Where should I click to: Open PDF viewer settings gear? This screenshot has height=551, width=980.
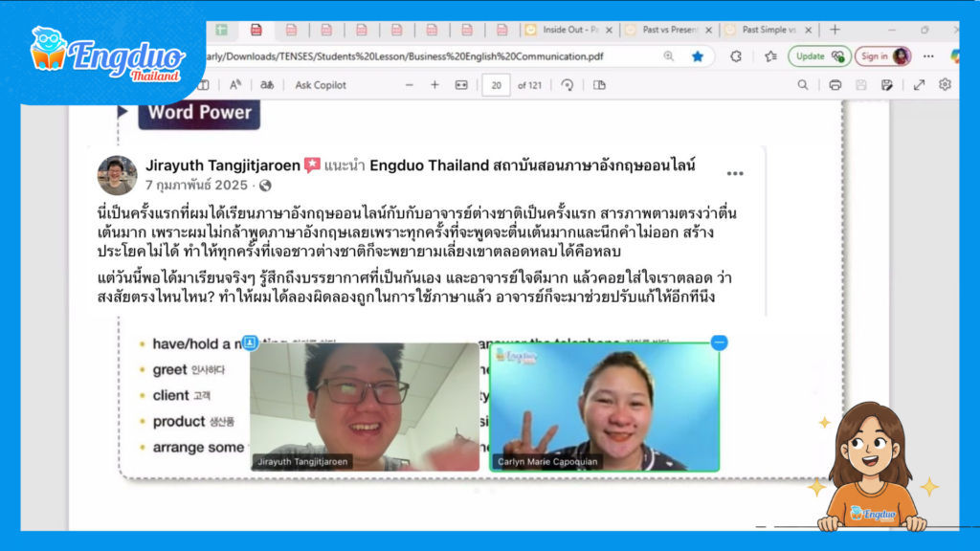click(x=945, y=84)
